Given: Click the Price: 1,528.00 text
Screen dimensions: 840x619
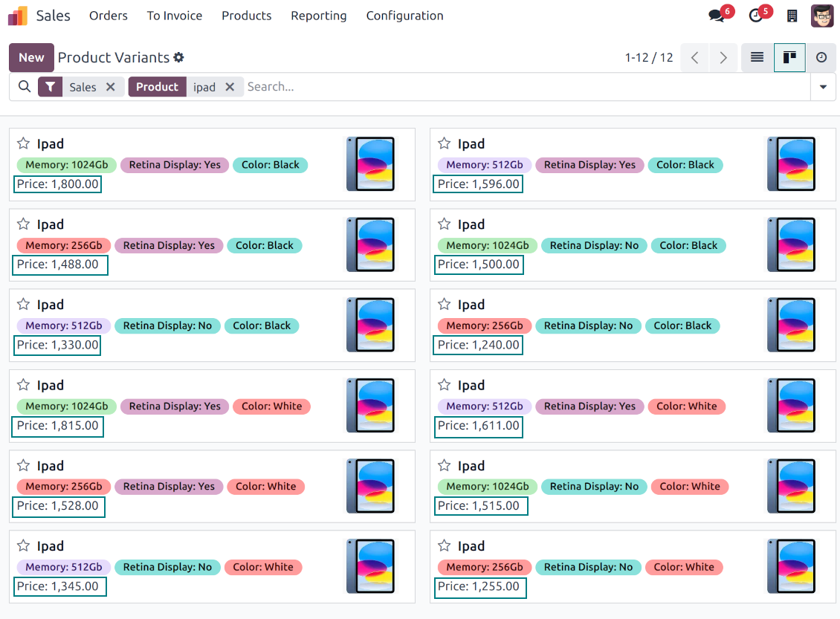Looking at the screenshot, I should [58, 506].
